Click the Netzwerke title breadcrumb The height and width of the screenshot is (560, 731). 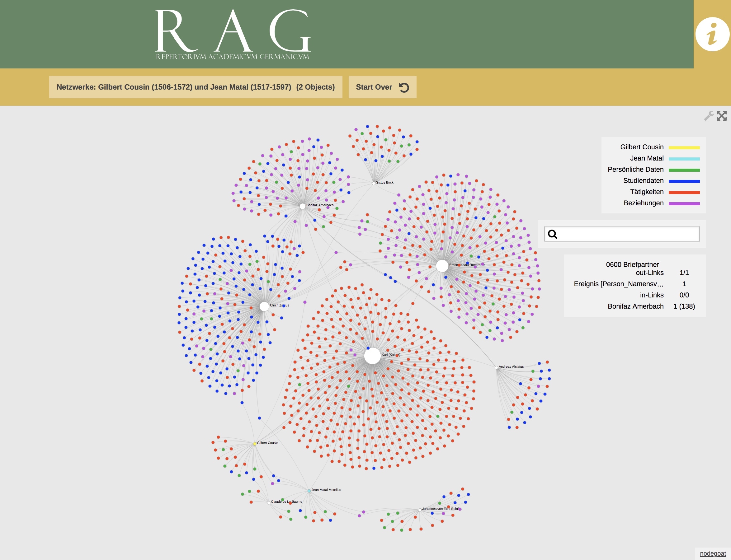tap(196, 87)
